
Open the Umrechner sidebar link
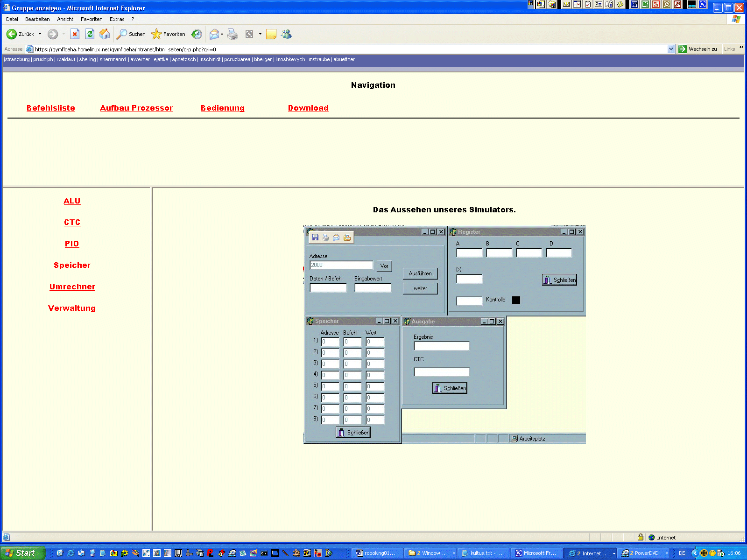(72, 287)
